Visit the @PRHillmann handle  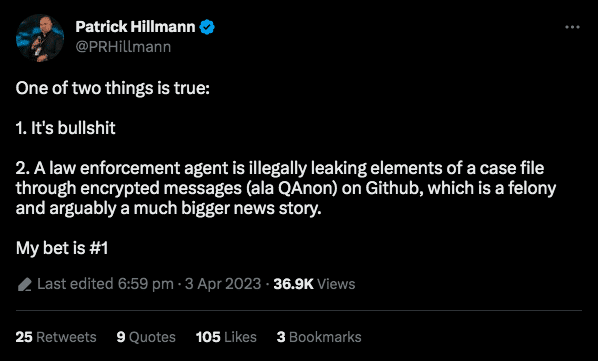tap(123, 47)
